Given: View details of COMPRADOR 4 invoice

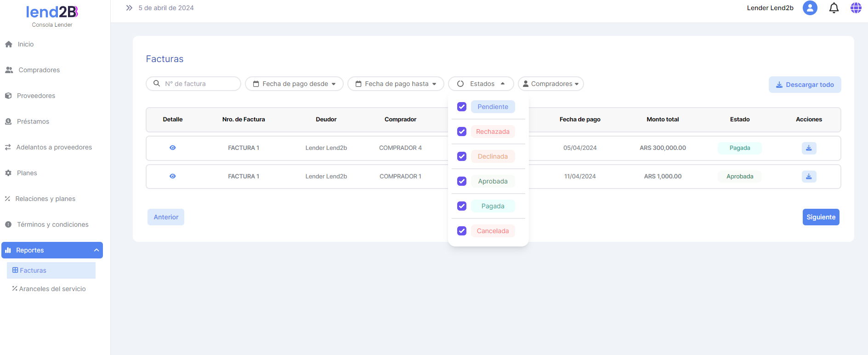Looking at the screenshot, I should [173, 148].
